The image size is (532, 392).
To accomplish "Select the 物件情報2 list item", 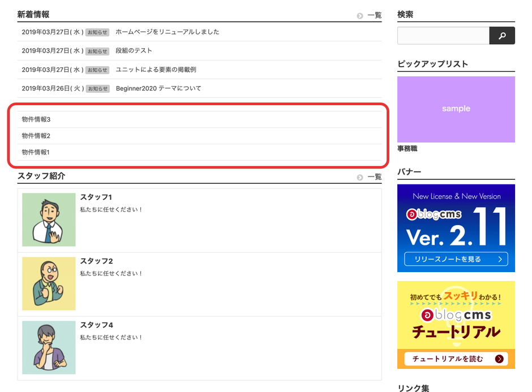I will (x=36, y=136).
